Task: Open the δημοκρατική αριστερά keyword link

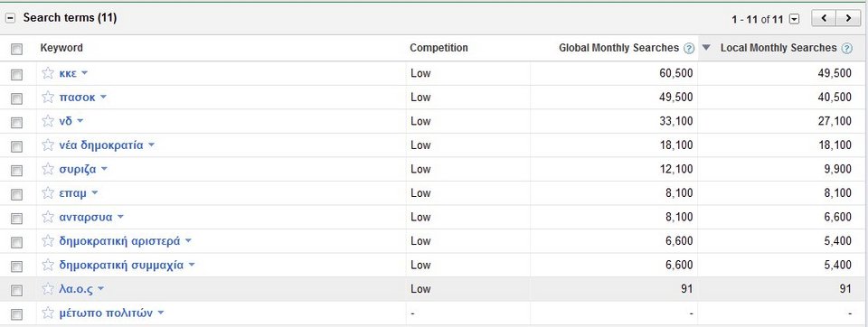Action: 119,241
